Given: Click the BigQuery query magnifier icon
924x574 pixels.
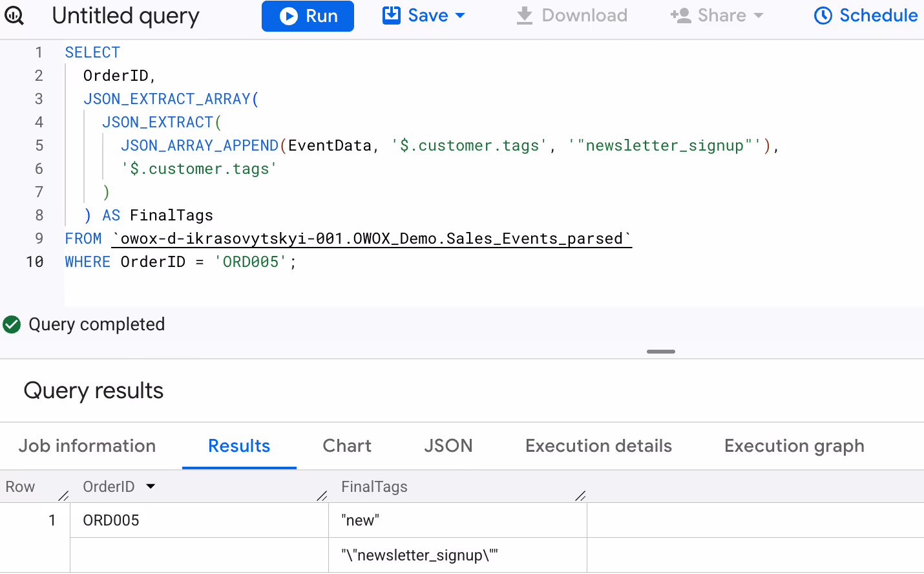Looking at the screenshot, I should pyautogui.click(x=14, y=16).
